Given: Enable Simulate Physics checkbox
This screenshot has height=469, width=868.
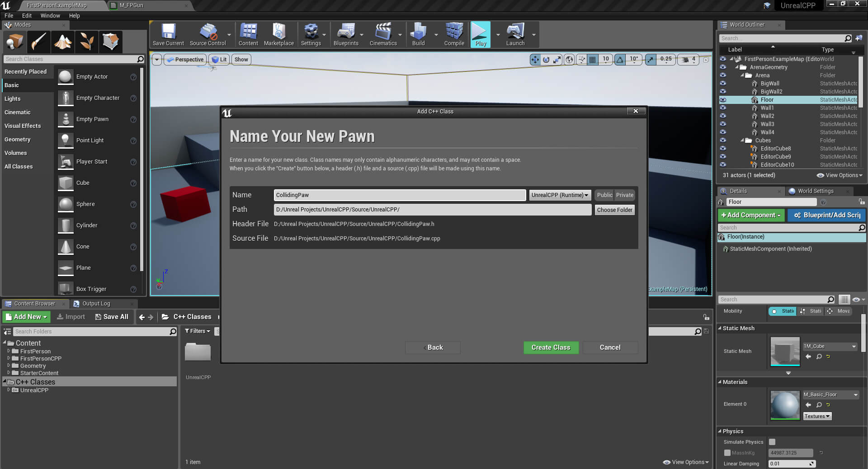Looking at the screenshot, I should (772, 442).
